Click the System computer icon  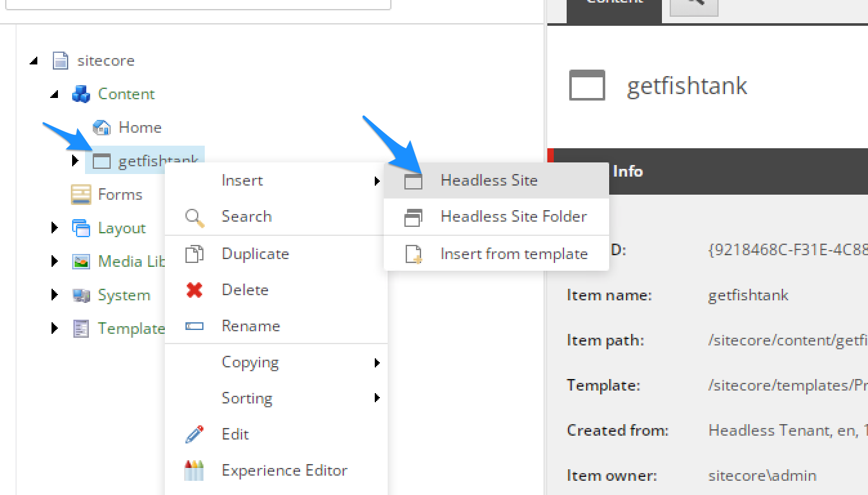pyautogui.click(x=81, y=295)
